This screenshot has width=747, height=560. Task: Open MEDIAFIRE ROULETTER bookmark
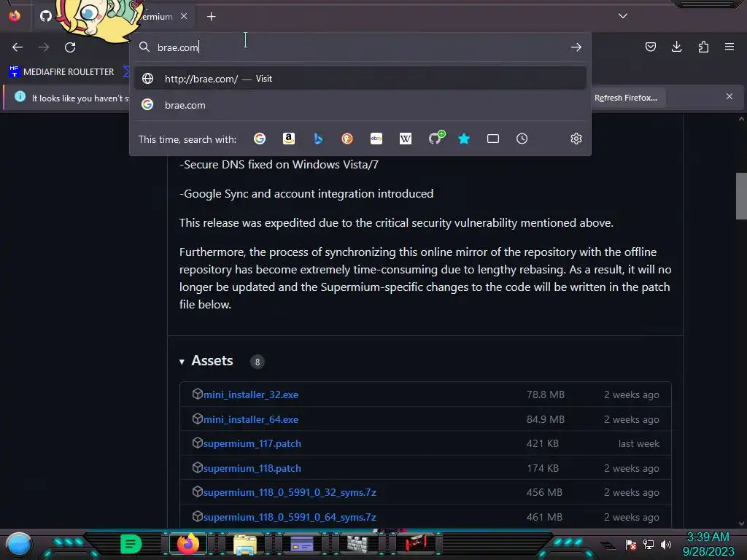tap(62, 72)
